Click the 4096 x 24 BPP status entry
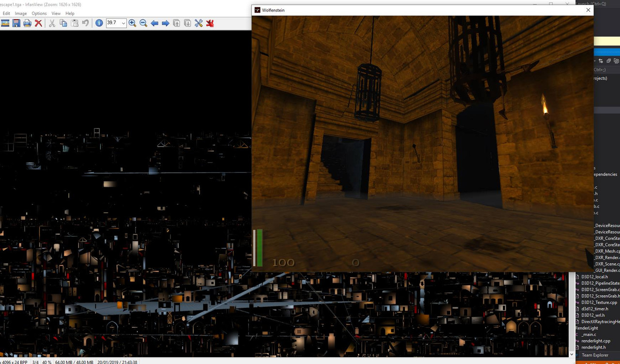The width and height of the screenshot is (620, 364). tap(14, 362)
